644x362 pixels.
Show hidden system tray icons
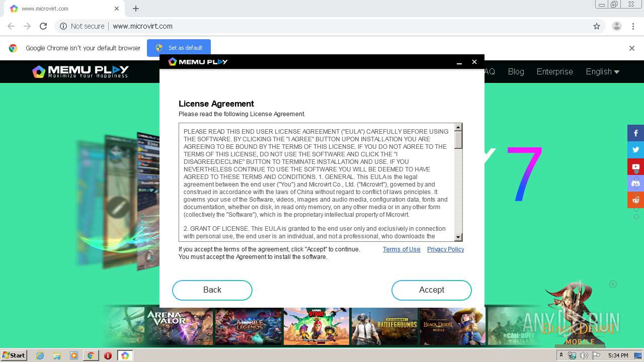pyautogui.click(x=561, y=355)
